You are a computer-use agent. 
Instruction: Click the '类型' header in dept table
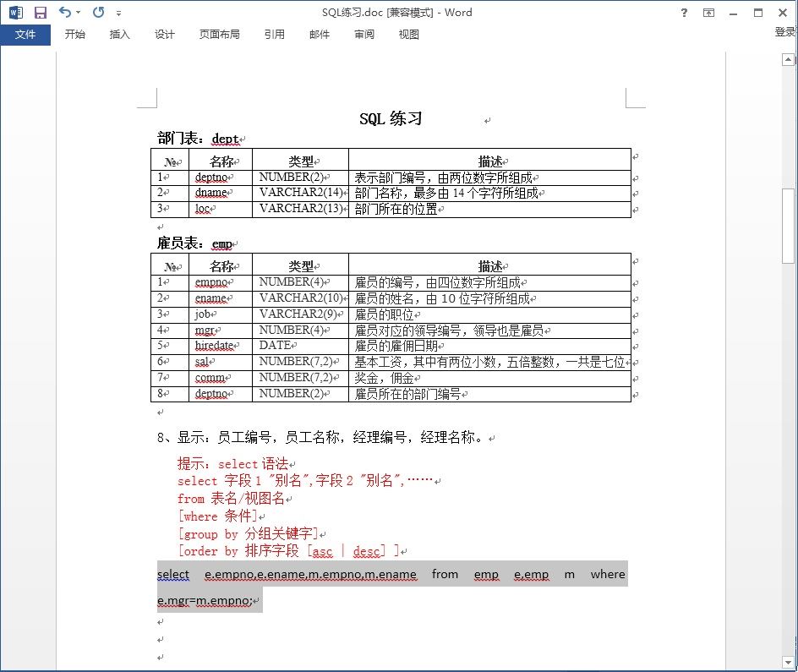(300, 161)
